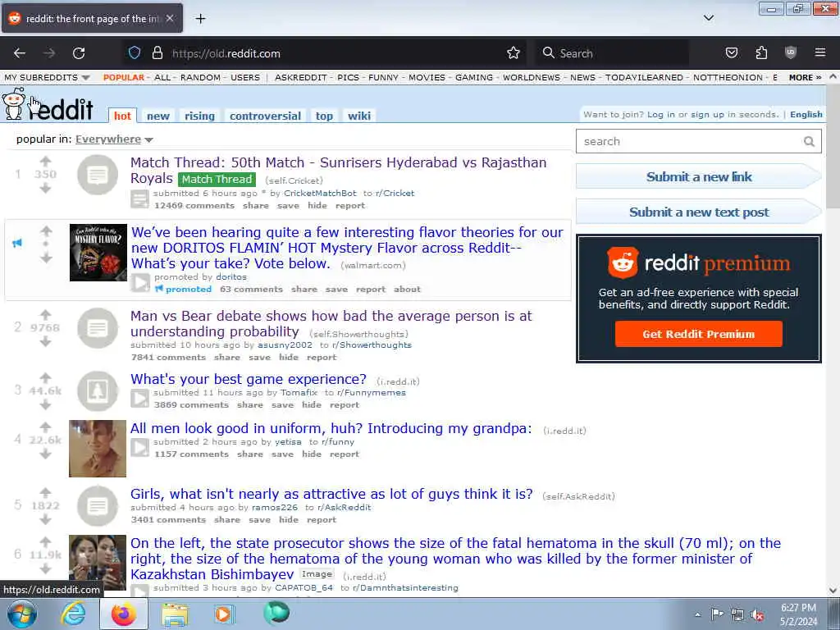840x630 pixels.
Task: Open a new browser tab with plus
Action: (200, 19)
